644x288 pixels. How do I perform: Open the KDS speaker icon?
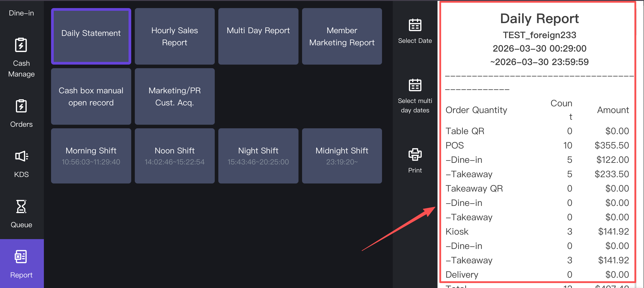coord(21,156)
